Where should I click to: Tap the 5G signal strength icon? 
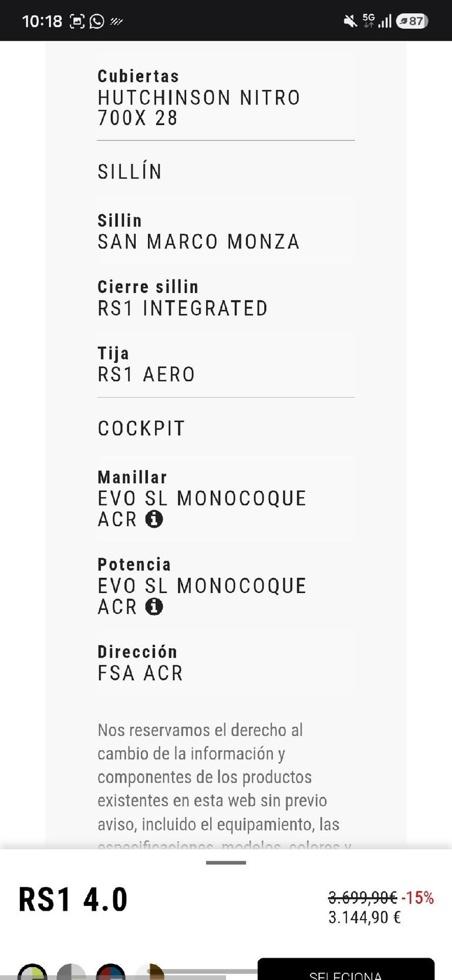pos(377,21)
